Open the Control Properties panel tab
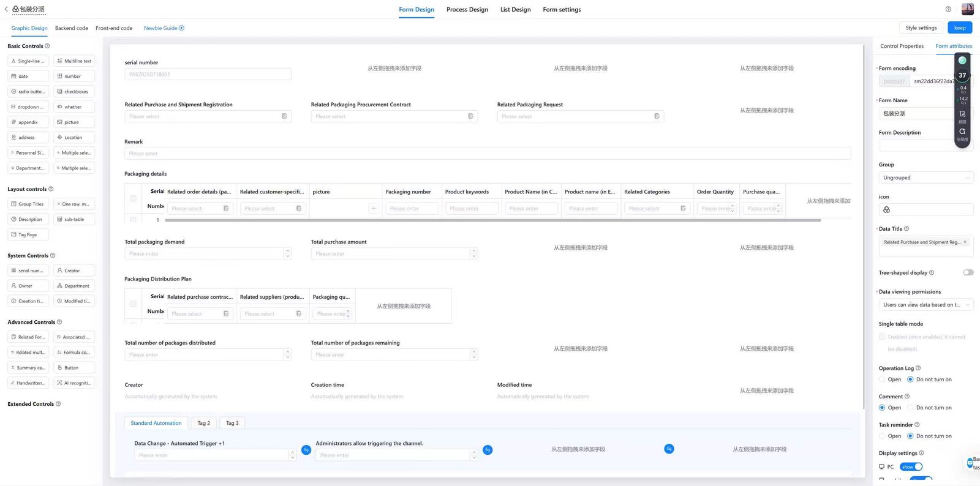 tap(902, 46)
